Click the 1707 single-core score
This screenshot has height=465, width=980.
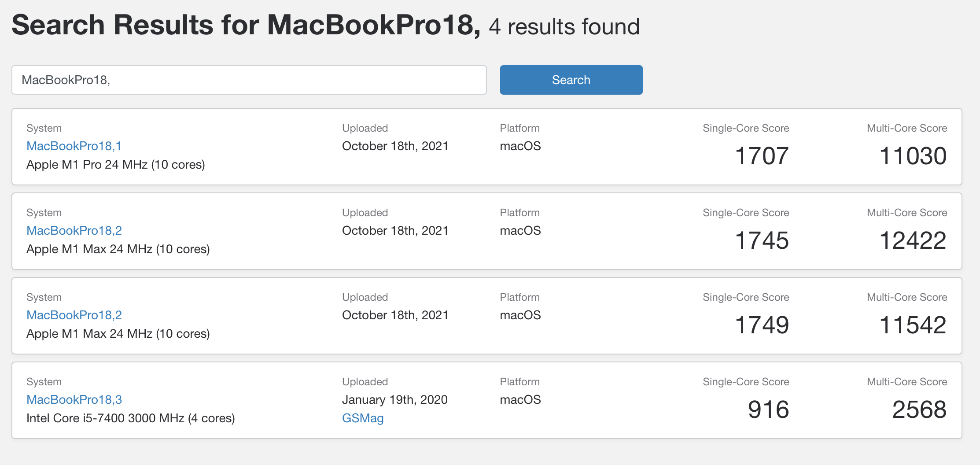[x=761, y=156]
